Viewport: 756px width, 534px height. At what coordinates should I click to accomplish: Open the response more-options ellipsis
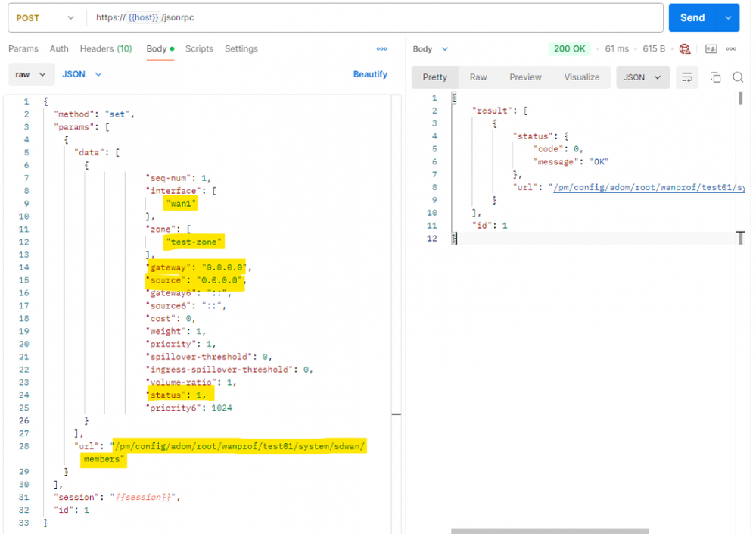(731, 49)
